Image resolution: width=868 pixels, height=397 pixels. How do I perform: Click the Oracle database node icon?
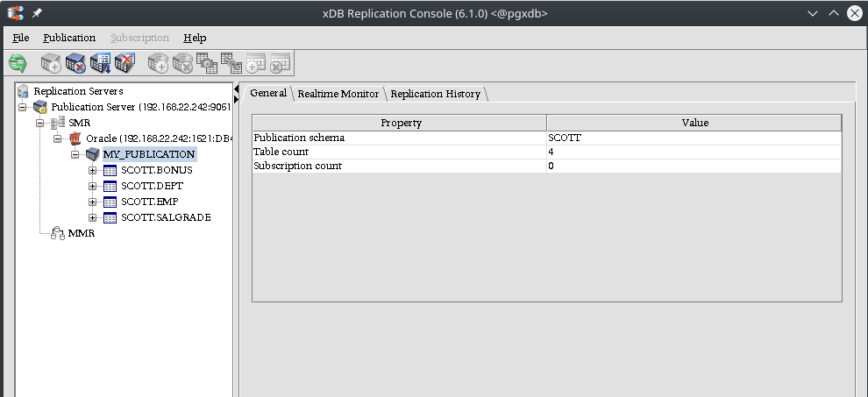pyautogui.click(x=75, y=138)
